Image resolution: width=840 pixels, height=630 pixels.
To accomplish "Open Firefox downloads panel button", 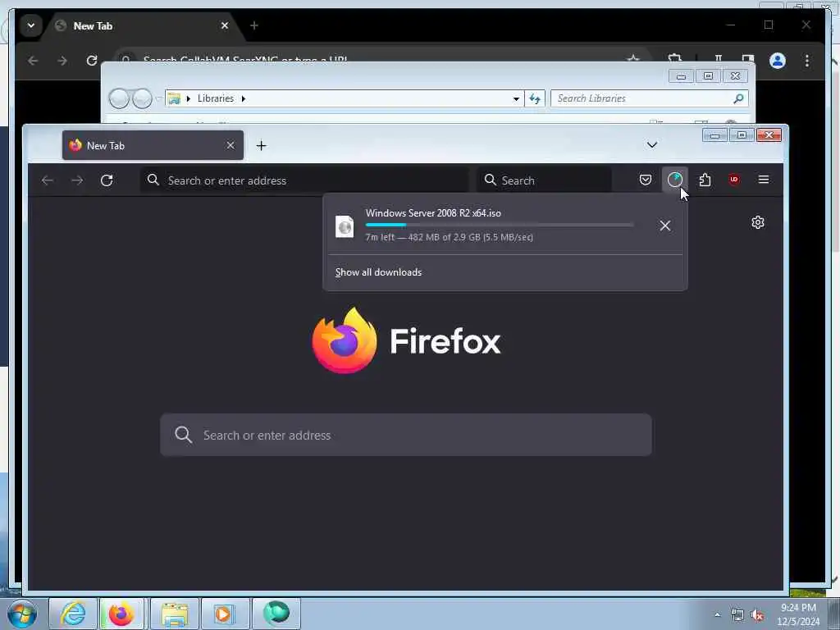I will pyautogui.click(x=674, y=180).
